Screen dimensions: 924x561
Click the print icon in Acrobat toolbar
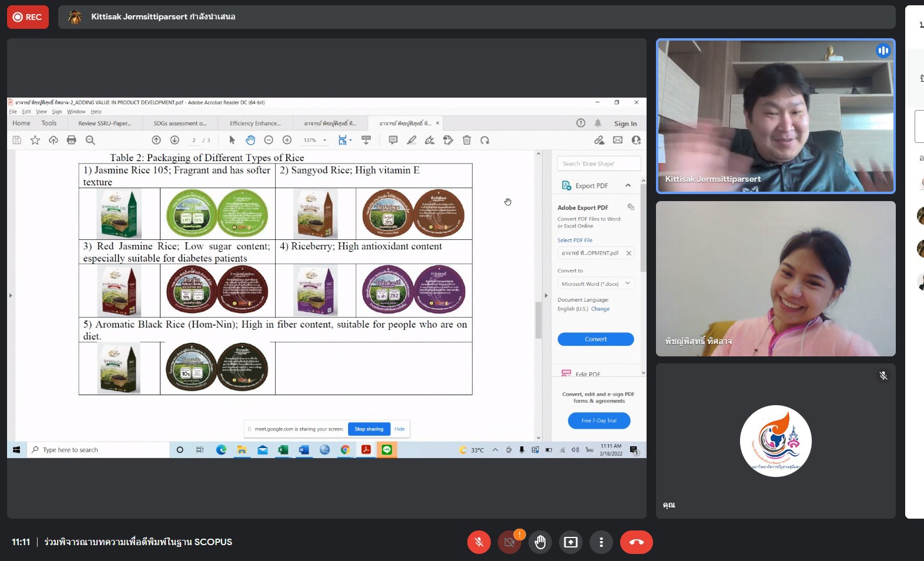pyautogui.click(x=72, y=140)
